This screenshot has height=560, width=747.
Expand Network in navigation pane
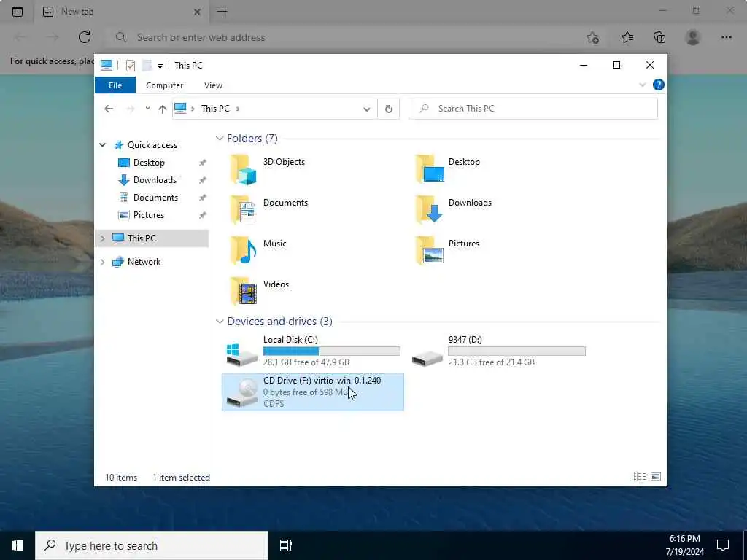[x=102, y=262]
